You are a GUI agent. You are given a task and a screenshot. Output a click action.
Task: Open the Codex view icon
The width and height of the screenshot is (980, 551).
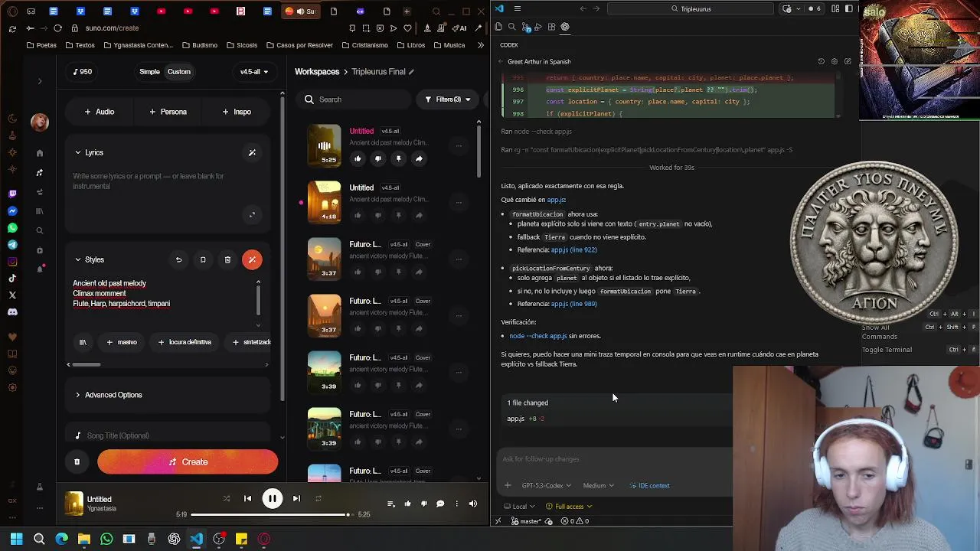pos(565,27)
